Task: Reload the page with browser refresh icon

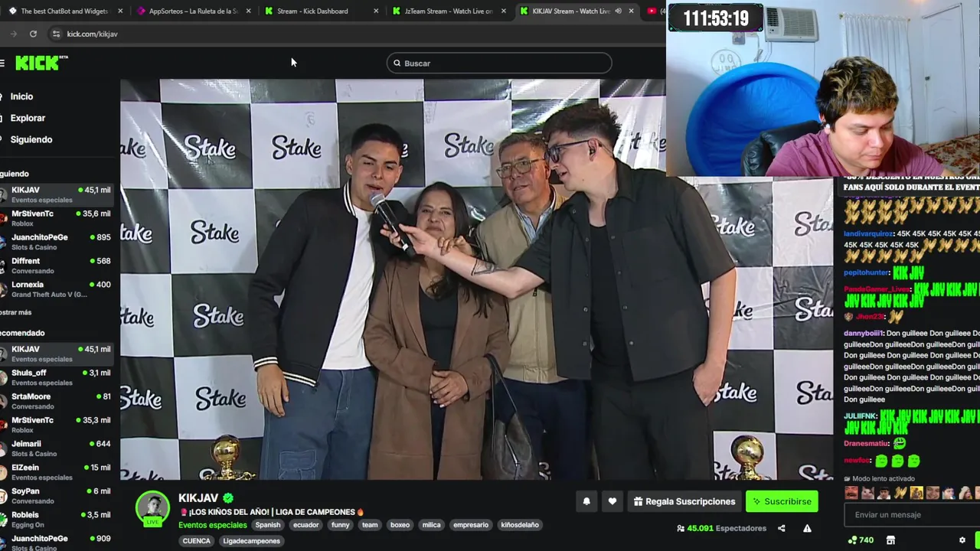Action: pos(33,34)
